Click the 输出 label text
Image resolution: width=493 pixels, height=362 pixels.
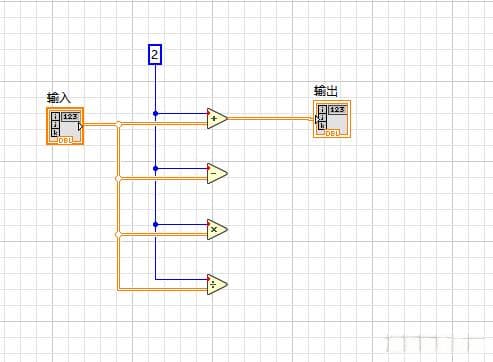point(325,91)
